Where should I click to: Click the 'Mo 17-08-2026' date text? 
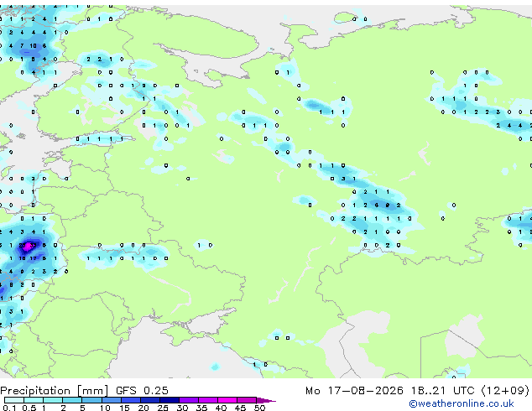(x=354, y=390)
